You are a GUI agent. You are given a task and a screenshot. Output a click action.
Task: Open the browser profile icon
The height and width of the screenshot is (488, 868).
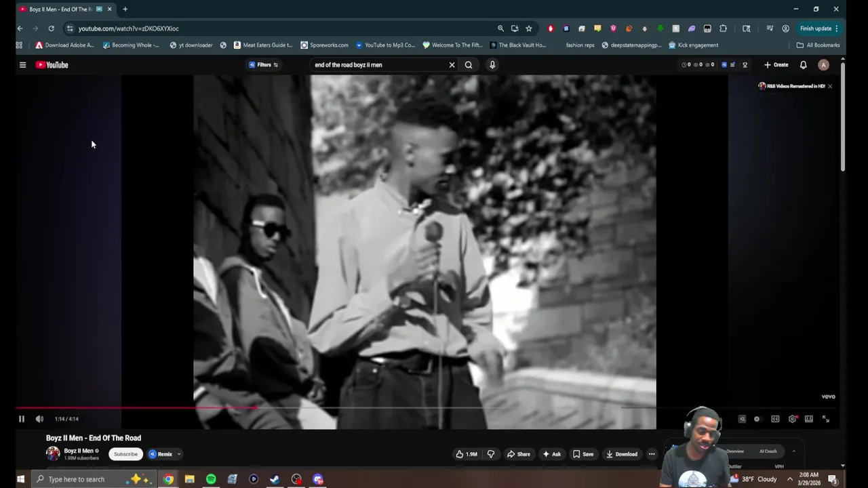click(x=785, y=28)
